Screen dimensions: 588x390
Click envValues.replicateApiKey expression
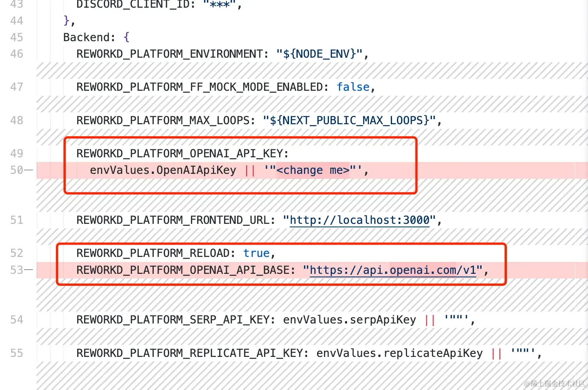click(400, 353)
